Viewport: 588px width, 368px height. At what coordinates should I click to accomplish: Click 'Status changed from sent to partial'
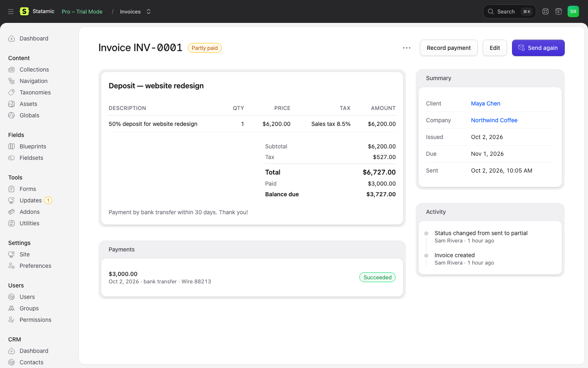point(481,233)
